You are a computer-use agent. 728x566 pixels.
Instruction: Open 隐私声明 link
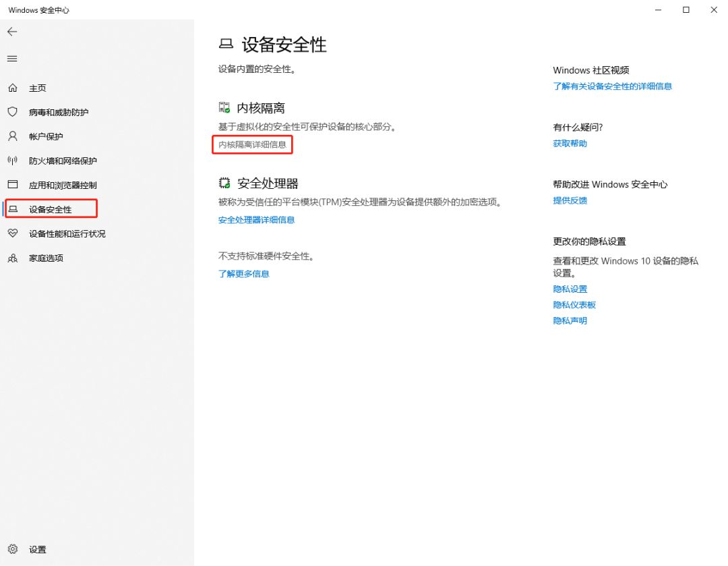point(570,320)
